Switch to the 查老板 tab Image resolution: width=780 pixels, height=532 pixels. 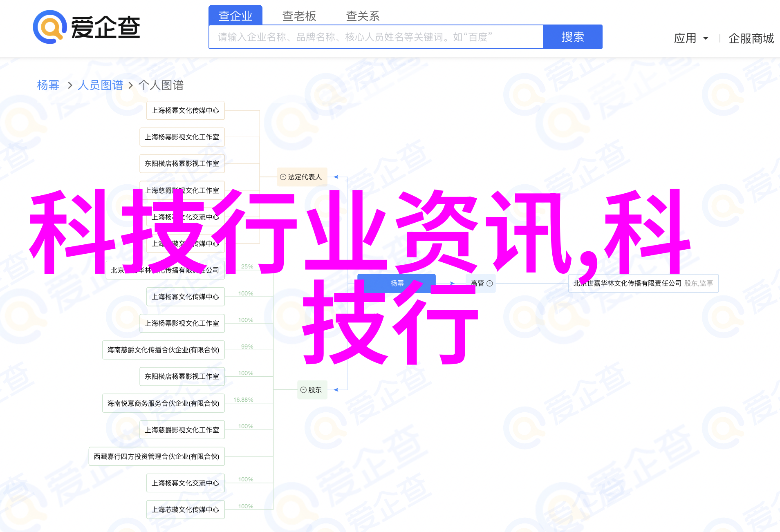point(299,16)
